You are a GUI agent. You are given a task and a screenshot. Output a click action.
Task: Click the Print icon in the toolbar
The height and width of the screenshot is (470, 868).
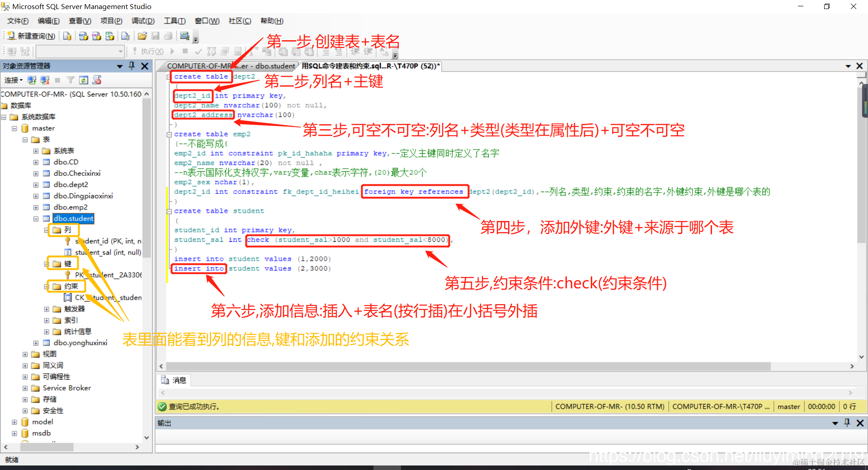tap(168, 36)
